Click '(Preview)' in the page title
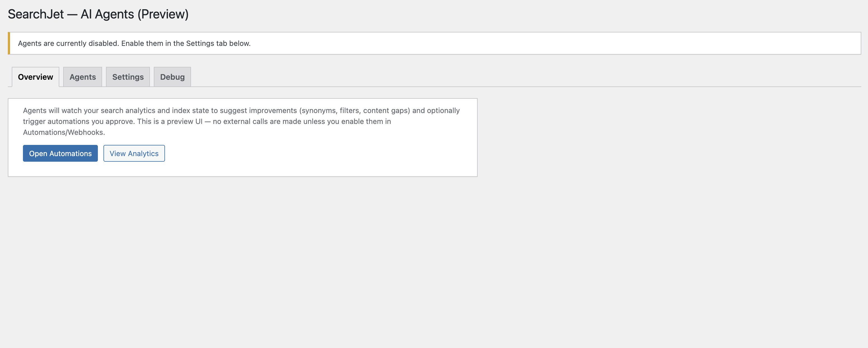This screenshot has width=868, height=348. 163,14
